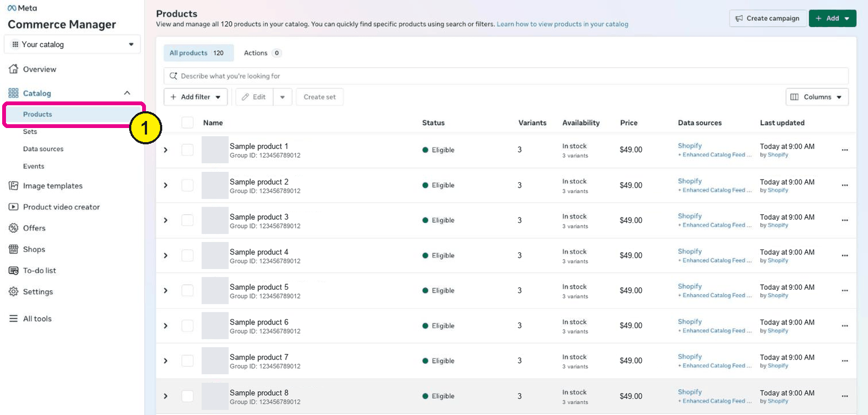
Task: Expand the Sample product 1 row
Action: click(x=165, y=150)
